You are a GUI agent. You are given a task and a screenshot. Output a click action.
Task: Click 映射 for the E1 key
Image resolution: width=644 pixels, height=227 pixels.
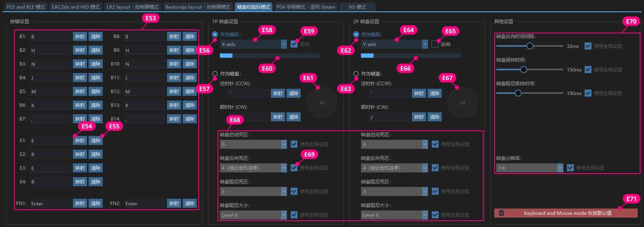80,141
